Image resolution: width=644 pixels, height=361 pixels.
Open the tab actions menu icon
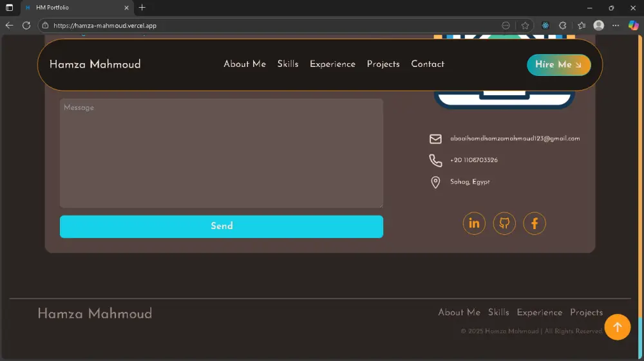click(9, 7)
